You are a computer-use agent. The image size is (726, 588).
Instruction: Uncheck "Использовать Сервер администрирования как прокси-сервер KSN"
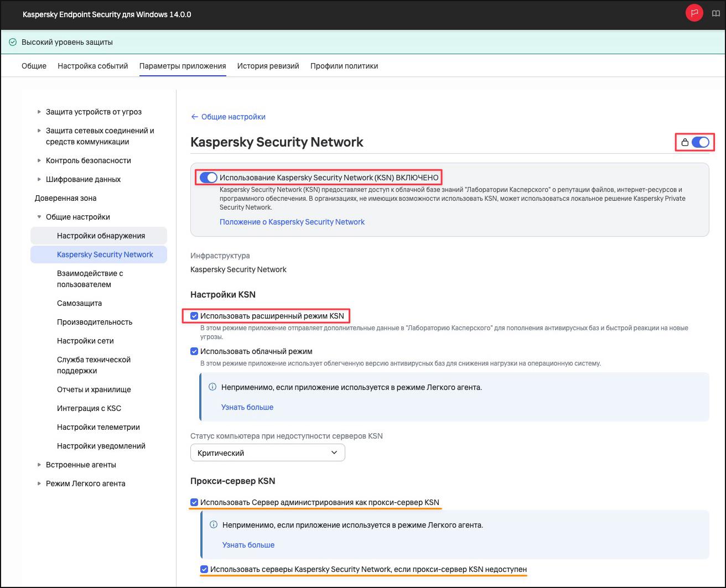pos(194,503)
